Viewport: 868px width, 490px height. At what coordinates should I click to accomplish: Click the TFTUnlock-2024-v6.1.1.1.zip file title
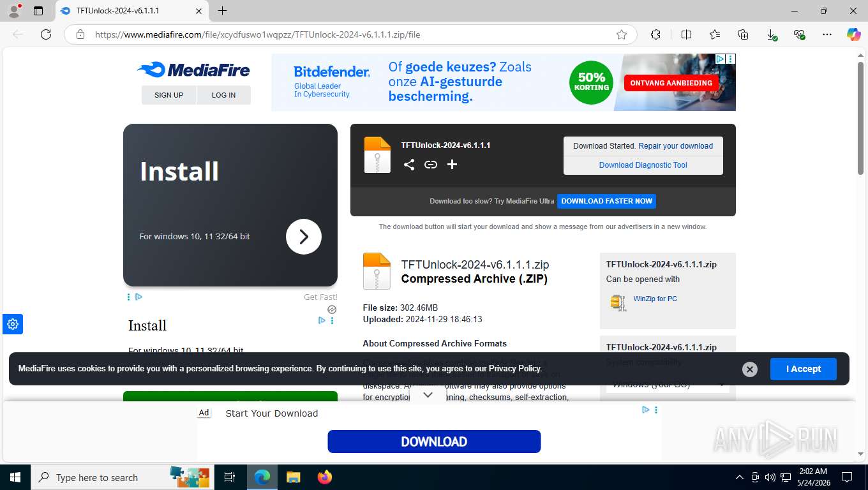tap(475, 265)
